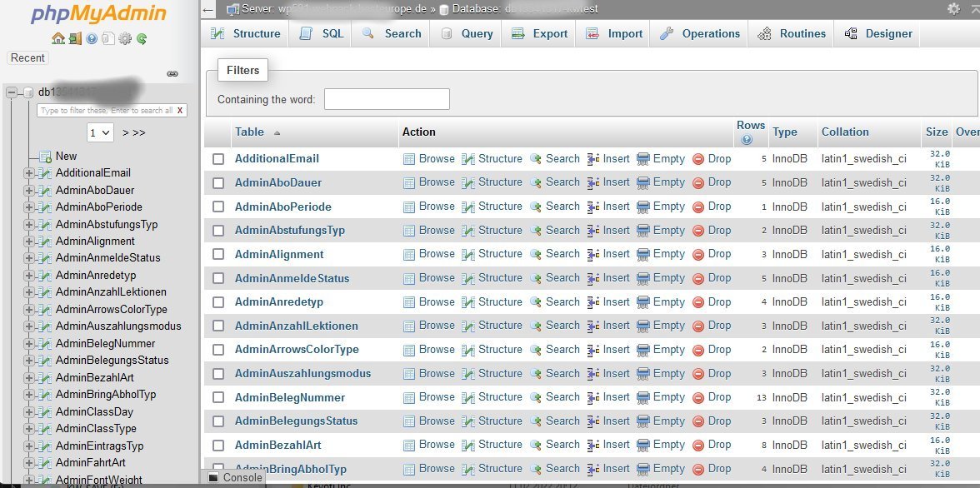The height and width of the screenshot is (488, 980).
Task: Click the Log out door icon
Action: click(75, 38)
